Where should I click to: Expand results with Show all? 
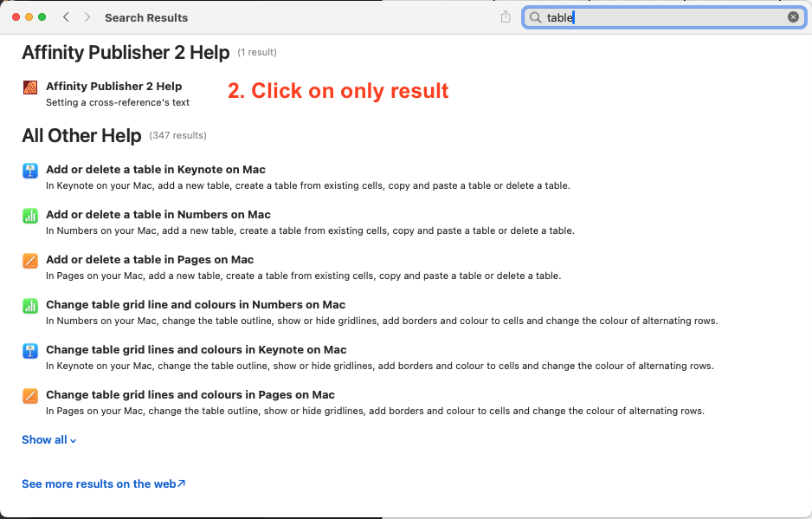(48, 440)
